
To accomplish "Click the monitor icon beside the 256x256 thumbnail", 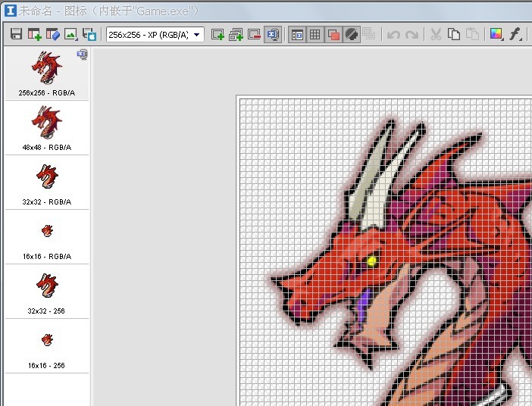I will tap(82, 55).
